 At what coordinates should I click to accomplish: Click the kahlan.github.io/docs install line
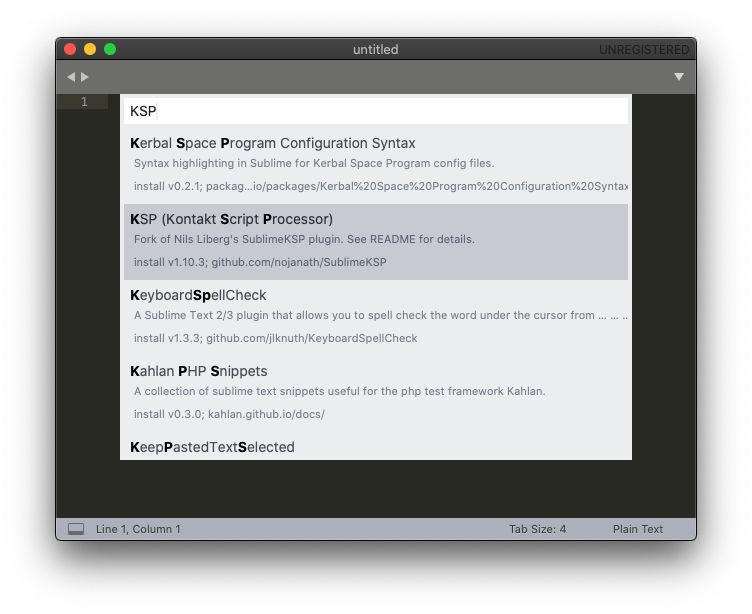(x=229, y=414)
